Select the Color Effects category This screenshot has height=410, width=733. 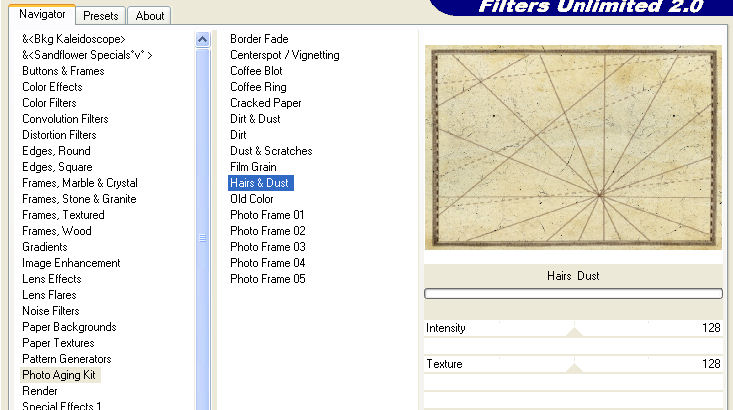coord(52,87)
